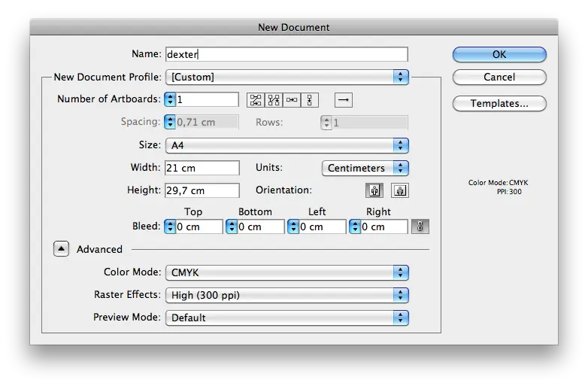Click the Spacing field showing 0,71 cm

click(208, 123)
